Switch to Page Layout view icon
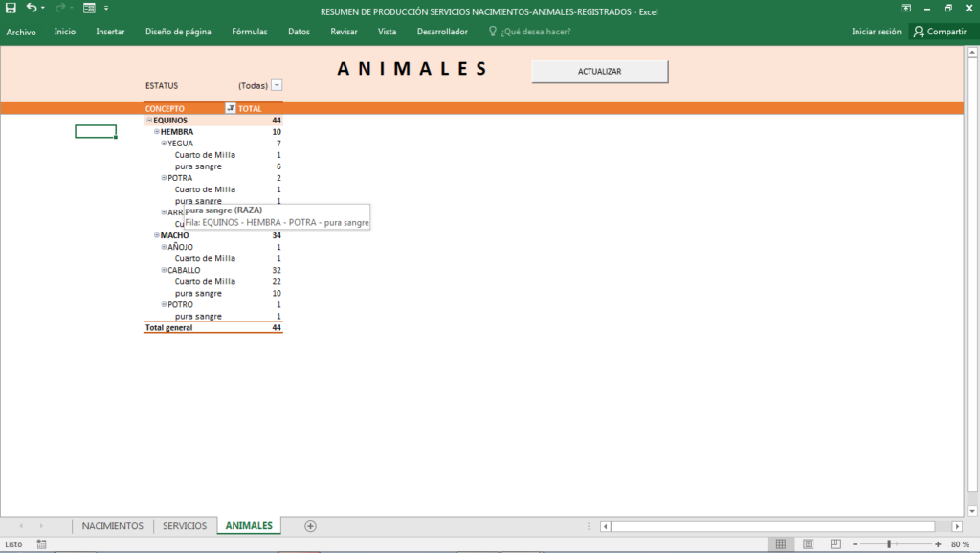 click(808, 544)
